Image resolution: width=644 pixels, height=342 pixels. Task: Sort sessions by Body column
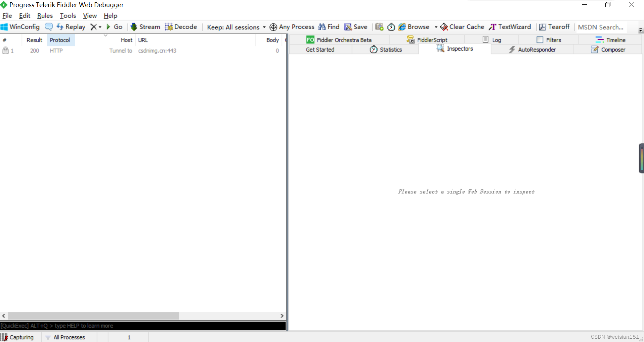click(269, 40)
